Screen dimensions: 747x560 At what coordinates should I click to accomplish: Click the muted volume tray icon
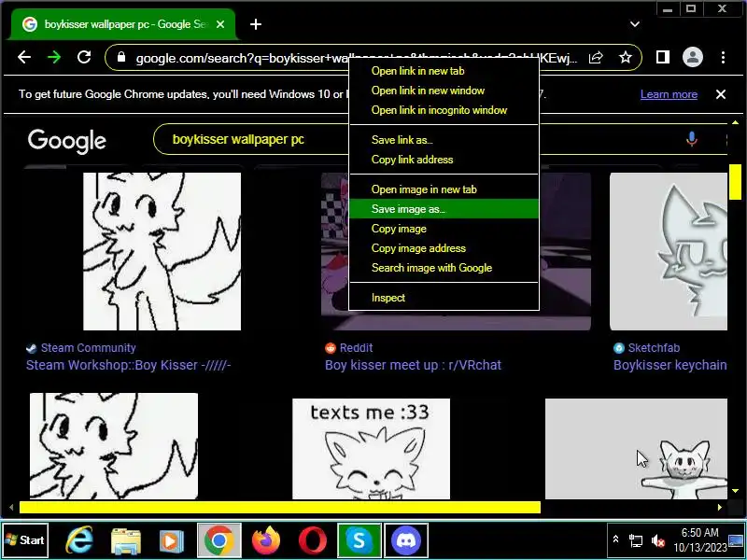click(x=658, y=540)
